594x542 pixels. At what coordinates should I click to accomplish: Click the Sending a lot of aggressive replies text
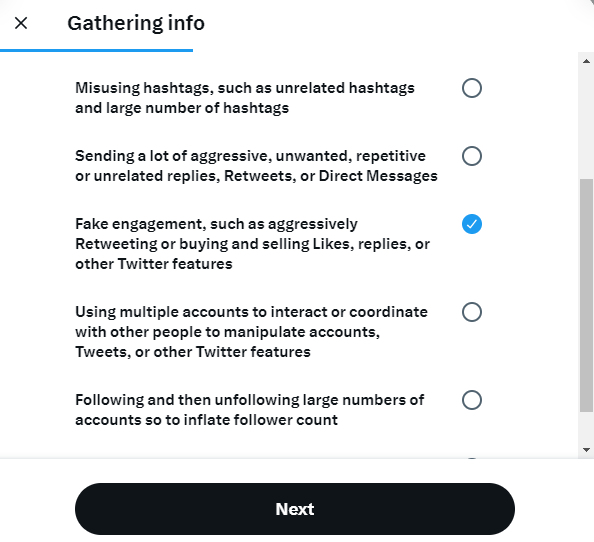pos(256,166)
